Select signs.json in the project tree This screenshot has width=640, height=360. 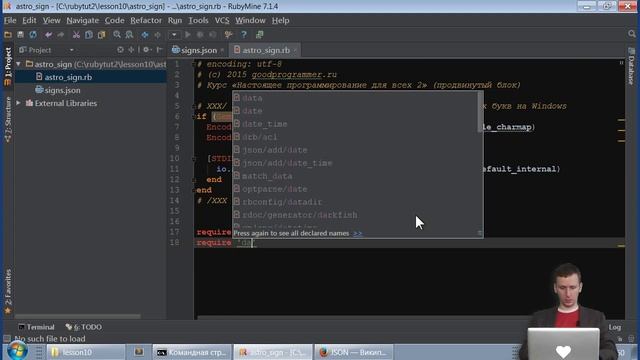[62, 90]
